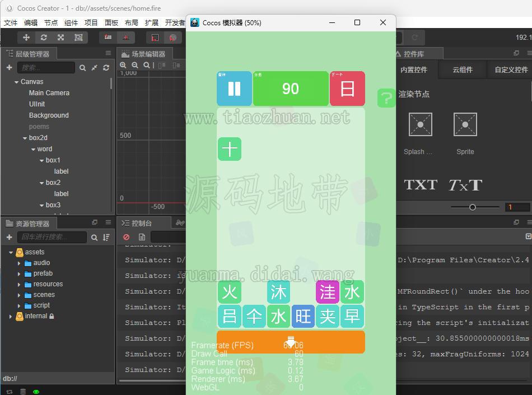Open hierarchy panel hamburger menu
This screenshot has height=395, width=532.
coord(108,53)
